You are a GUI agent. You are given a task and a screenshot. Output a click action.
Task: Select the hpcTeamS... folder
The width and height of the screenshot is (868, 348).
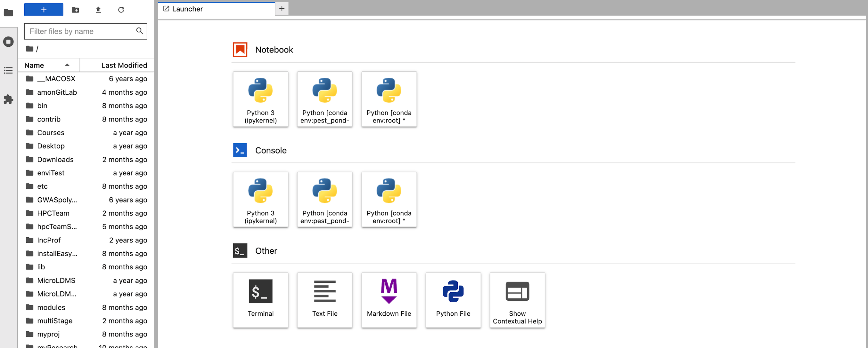tap(86, 227)
